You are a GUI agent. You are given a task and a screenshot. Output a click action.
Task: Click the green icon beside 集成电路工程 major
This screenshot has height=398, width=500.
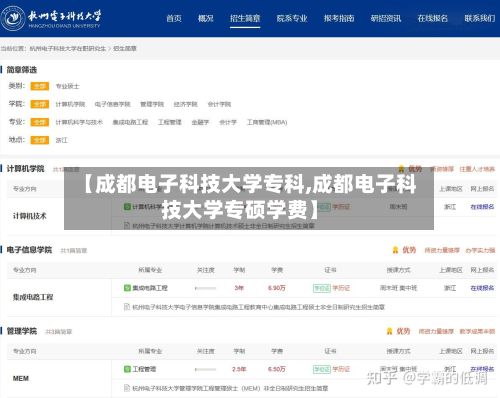point(127,288)
